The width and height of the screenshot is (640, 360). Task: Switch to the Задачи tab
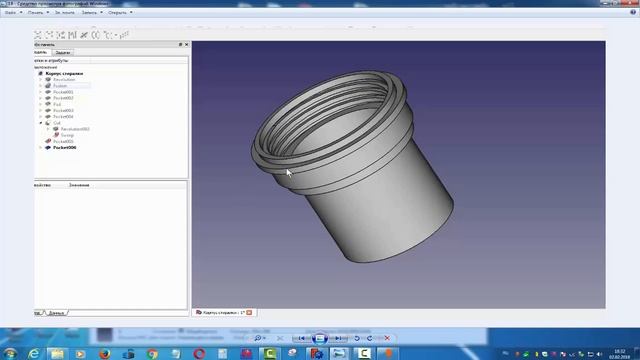pyautogui.click(x=63, y=53)
